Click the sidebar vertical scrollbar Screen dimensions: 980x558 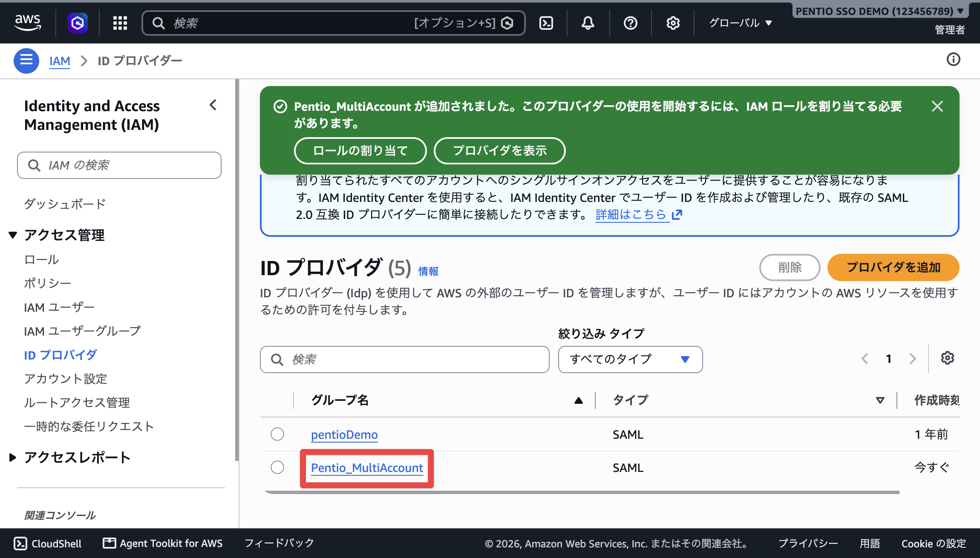(237, 270)
